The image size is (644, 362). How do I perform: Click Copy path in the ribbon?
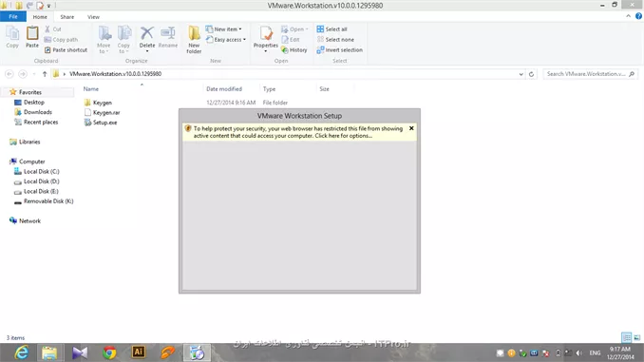[61, 40]
